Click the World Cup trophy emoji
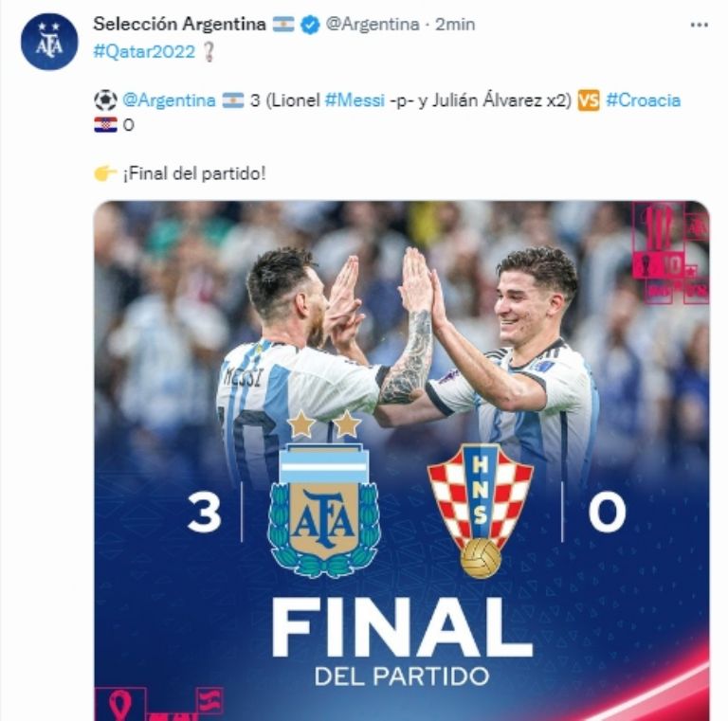 (209, 51)
